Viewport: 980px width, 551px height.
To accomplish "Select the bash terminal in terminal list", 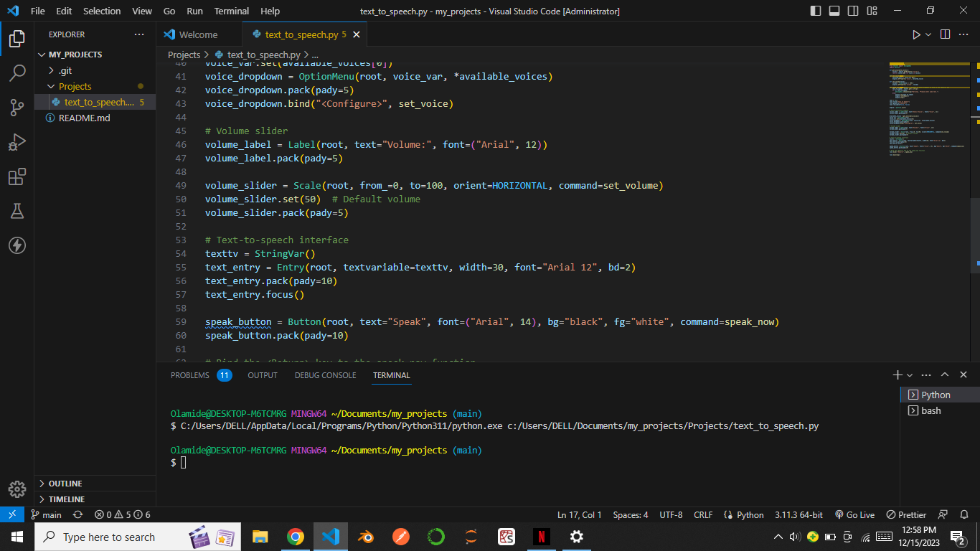I will (931, 411).
